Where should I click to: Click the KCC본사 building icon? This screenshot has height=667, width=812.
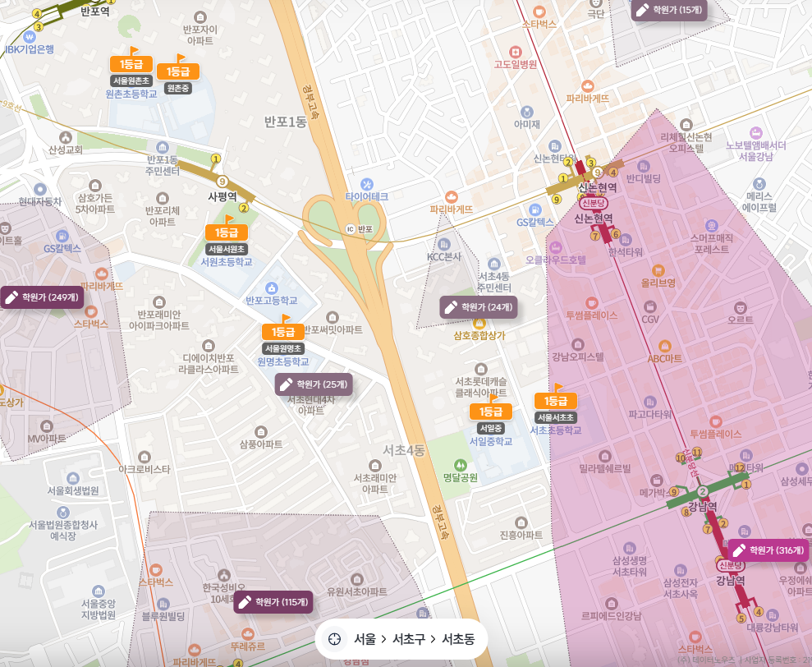coord(444,245)
